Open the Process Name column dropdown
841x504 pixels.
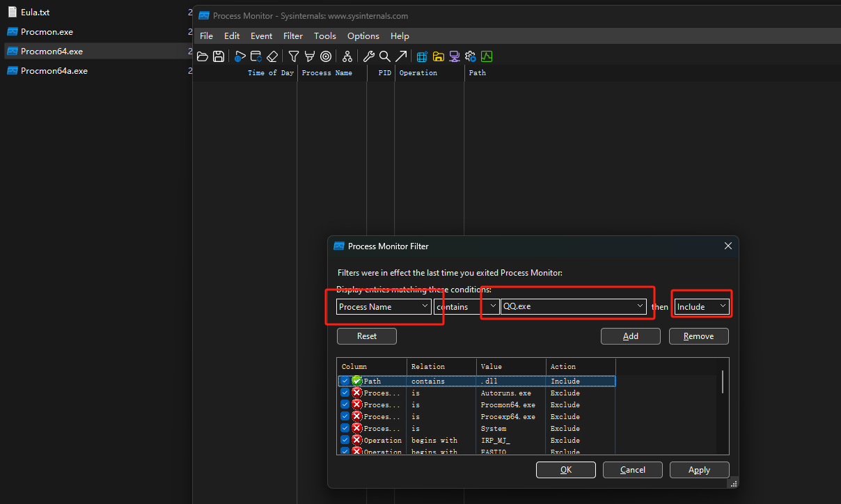(x=384, y=306)
